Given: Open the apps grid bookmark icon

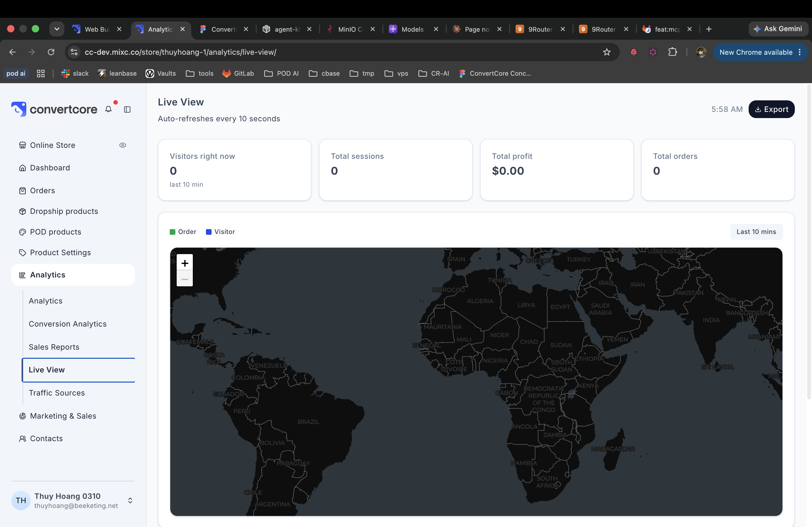Looking at the screenshot, I should (x=41, y=73).
